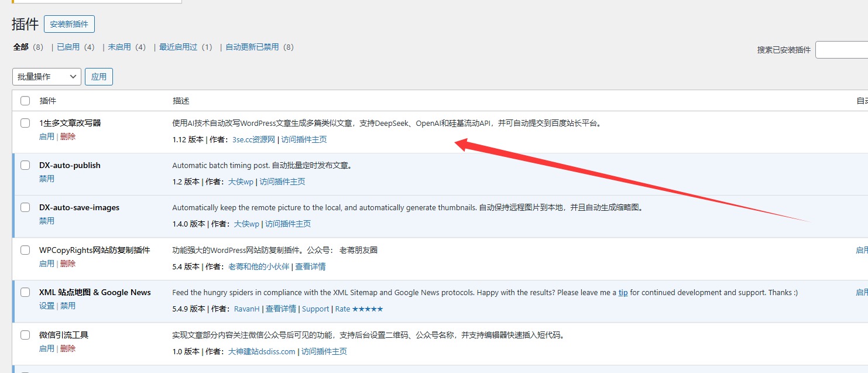
Task: Click the 大侠wp author link
Action: coord(242,182)
